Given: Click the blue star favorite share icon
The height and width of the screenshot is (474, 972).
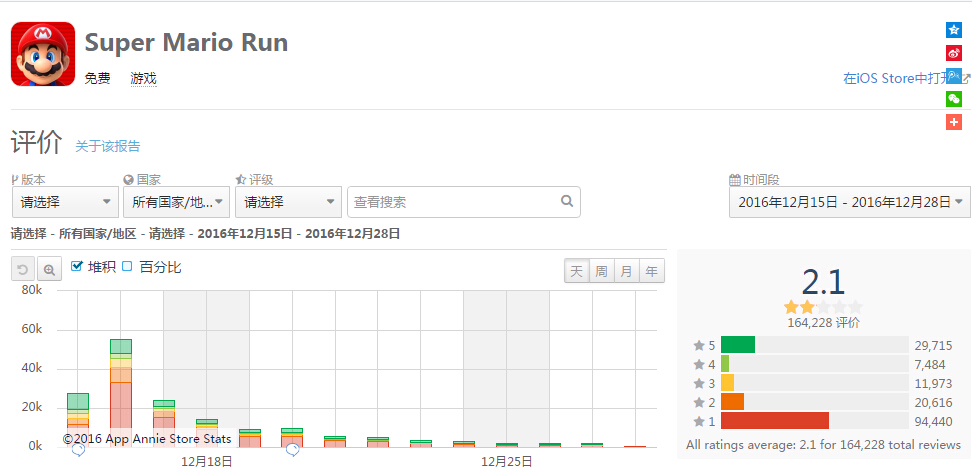Looking at the screenshot, I should pos(953,30).
